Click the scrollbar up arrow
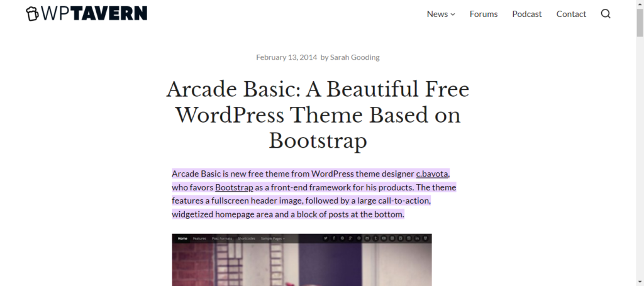Viewport: 644px width, 286px height. (640, 3)
